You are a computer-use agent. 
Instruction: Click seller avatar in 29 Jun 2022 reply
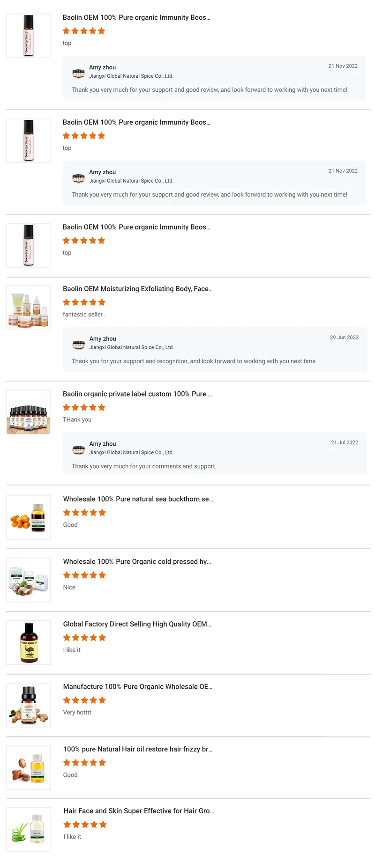(x=78, y=345)
